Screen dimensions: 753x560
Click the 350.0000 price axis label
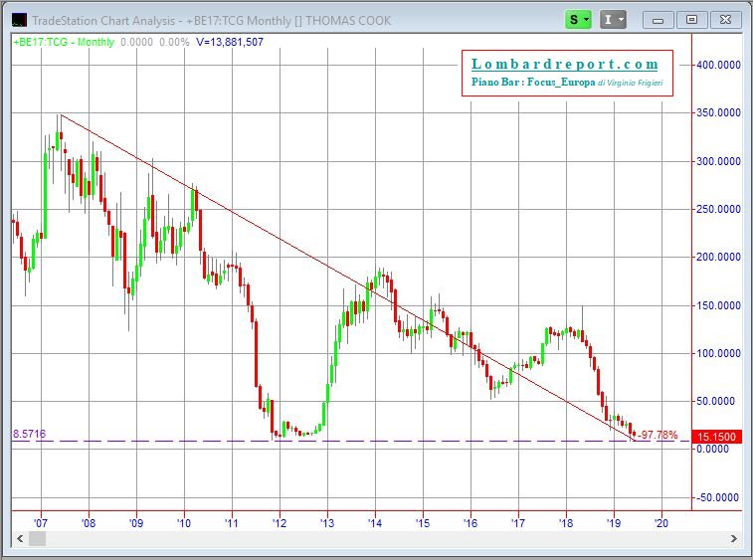718,112
